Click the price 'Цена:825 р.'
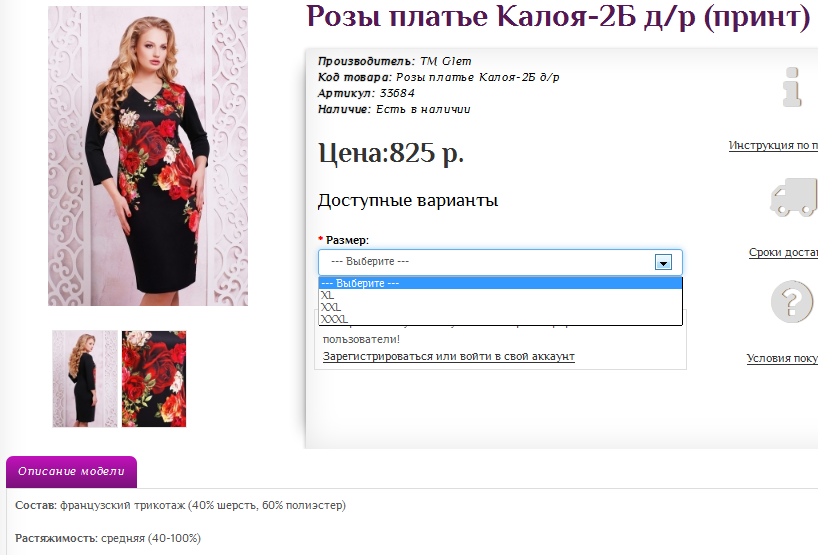Screen dimensions: 818x555 click(x=391, y=153)
